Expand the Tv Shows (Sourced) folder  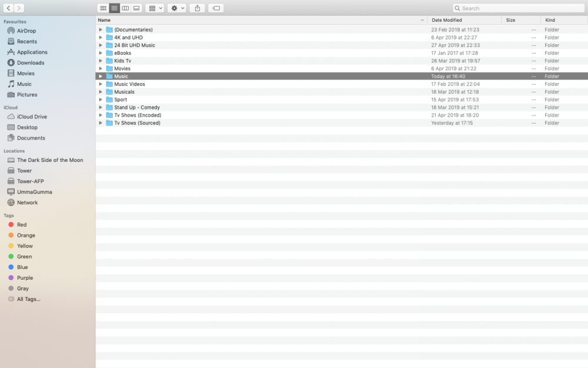pos(101,123)
